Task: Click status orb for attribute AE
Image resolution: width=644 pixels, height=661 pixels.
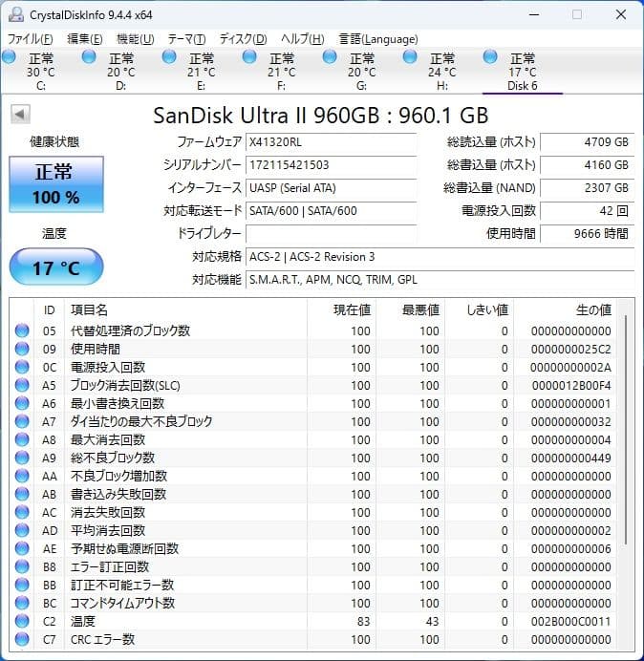Action: [x=22, y=548]
